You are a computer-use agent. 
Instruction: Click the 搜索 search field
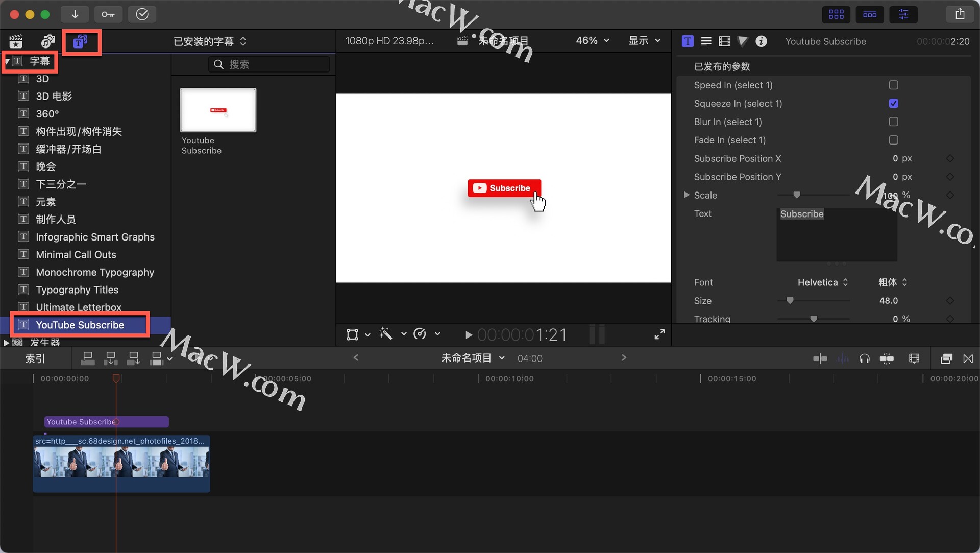tap(269, 64)
